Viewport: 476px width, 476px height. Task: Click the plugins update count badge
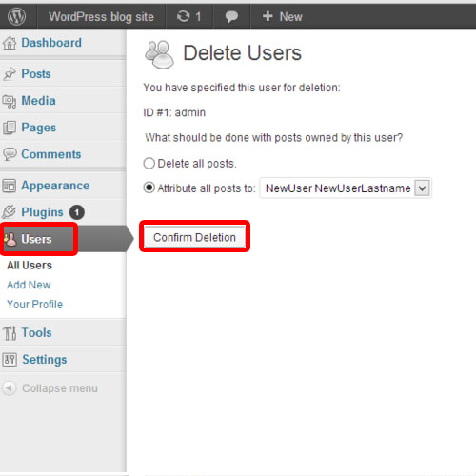coord(77,212)
